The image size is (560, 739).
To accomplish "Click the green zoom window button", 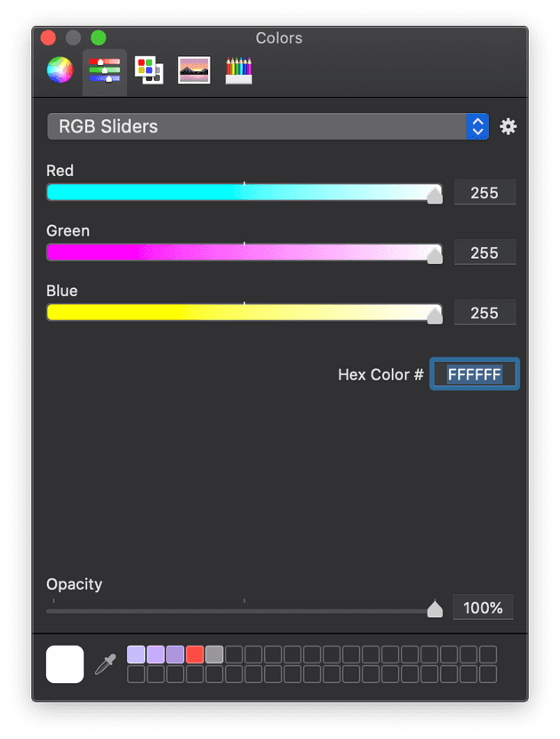I will [99, 37].
